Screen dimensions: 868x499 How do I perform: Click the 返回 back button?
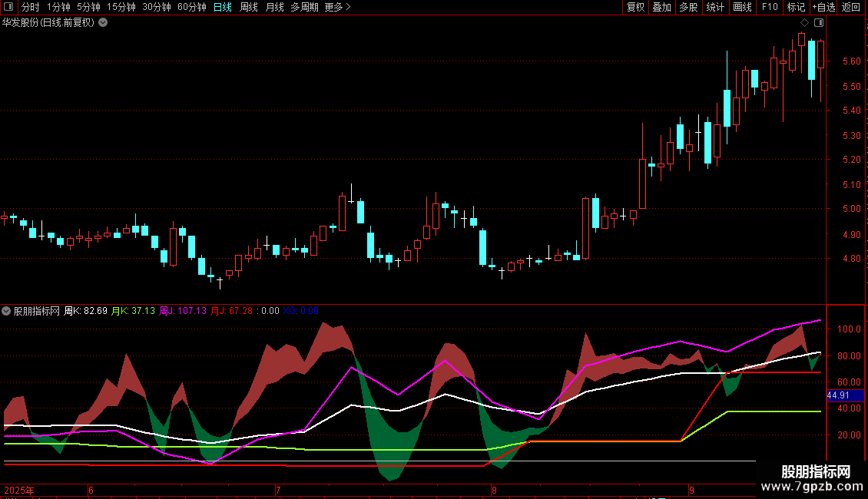point(851,8)
